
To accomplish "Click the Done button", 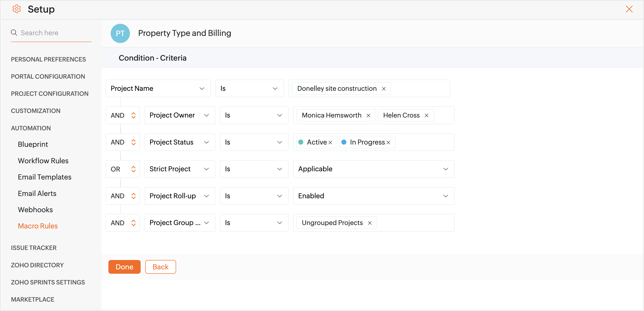I will [x=124, y=267].
